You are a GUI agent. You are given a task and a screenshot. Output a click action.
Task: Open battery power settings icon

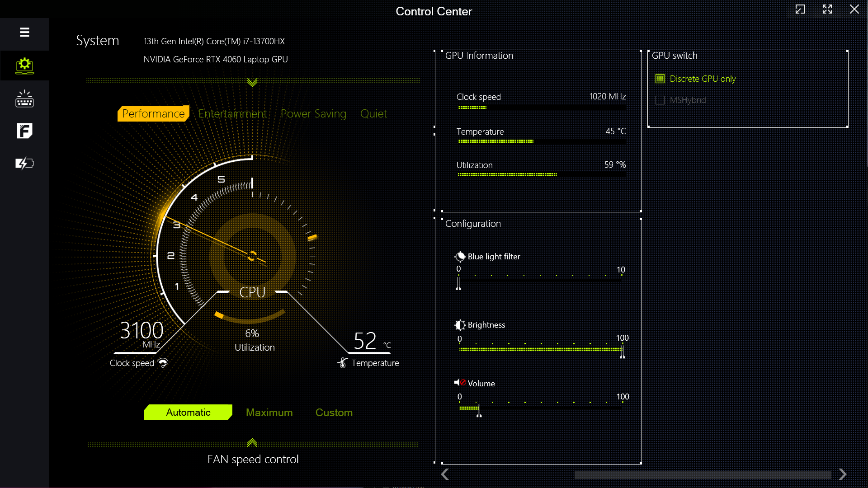24,163
